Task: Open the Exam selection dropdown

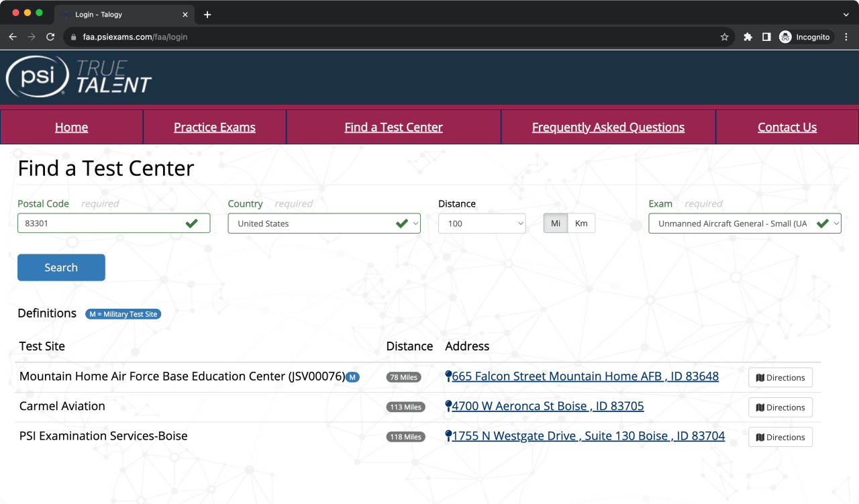Action: 744,223
